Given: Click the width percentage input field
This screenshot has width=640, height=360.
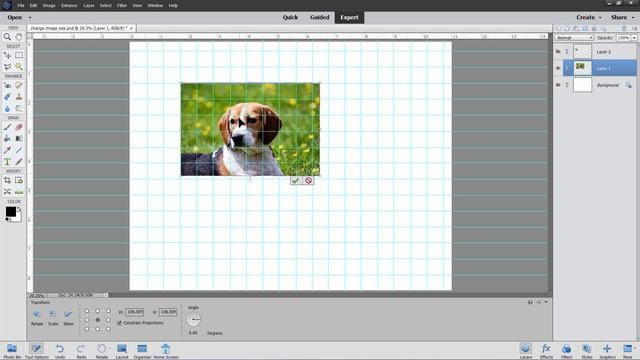Looking at the screenshot, I should [x=135, y=312].
